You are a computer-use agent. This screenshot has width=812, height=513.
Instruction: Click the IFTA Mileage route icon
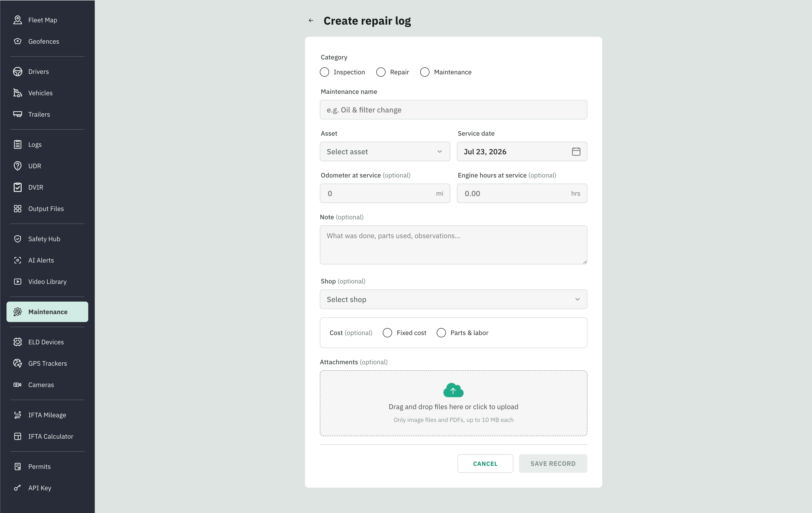coord(17,415)
